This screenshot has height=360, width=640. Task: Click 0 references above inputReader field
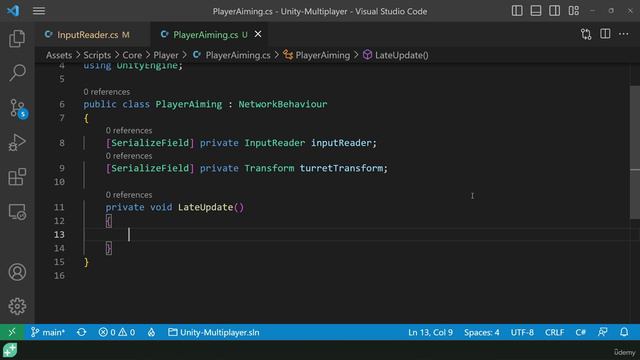tap(129, 131)
